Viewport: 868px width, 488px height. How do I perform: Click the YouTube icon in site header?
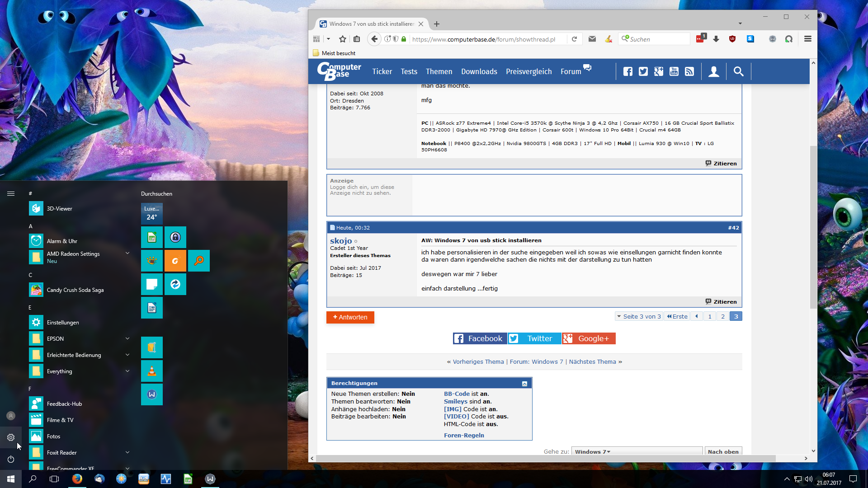point(674,71)
